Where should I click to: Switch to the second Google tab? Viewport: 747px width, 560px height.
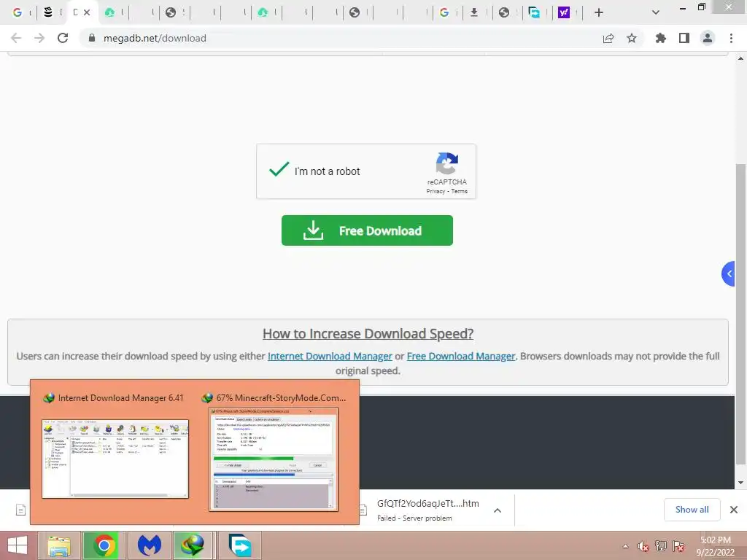444,13
